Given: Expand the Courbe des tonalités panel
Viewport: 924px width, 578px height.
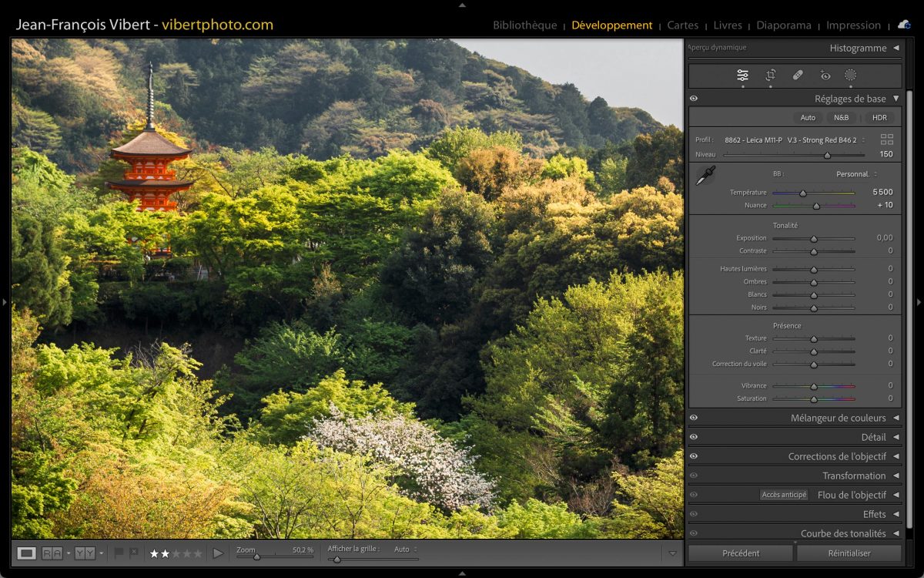Looking at the screenshot, I should pos(896,533).
